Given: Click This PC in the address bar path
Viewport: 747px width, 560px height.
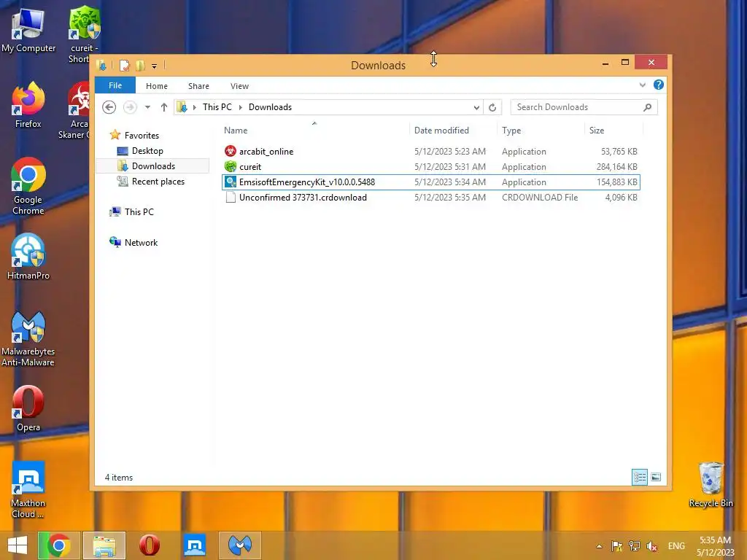Looking at the screenshot, I should [217, 107].
